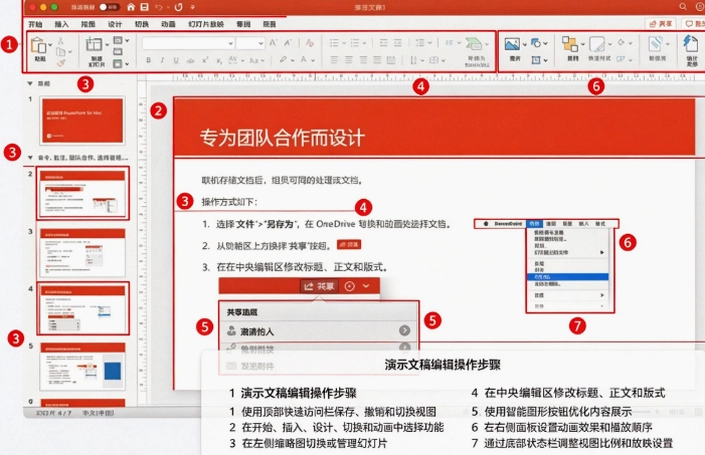Image resolution: width=705 pixels, height=455 pixels.
Task: Clear all text formatting
Action: click(309, 43)
